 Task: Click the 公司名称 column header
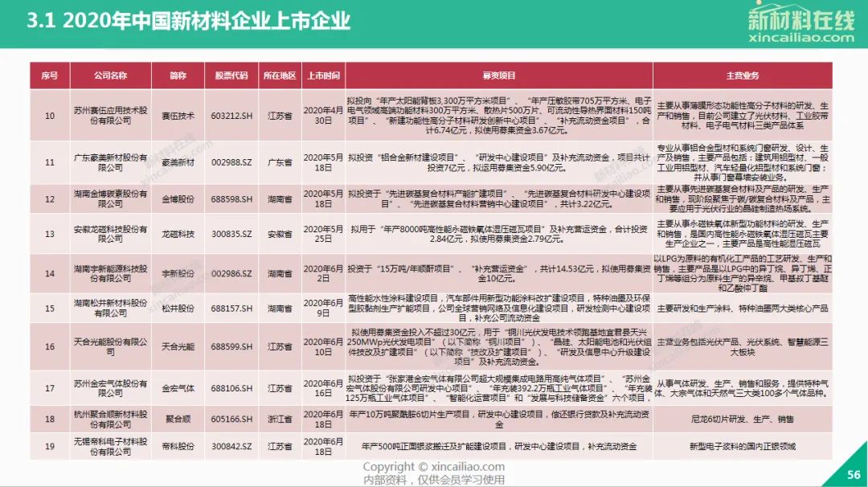pos(110,76)
